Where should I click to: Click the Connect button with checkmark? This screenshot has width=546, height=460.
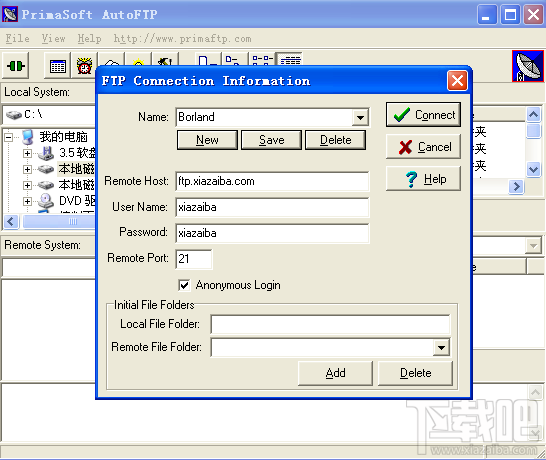click(423, 115)
